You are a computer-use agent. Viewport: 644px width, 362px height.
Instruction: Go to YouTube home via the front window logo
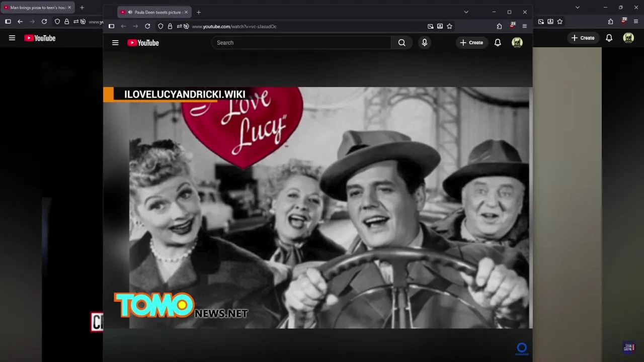click(x=143, y=43)
